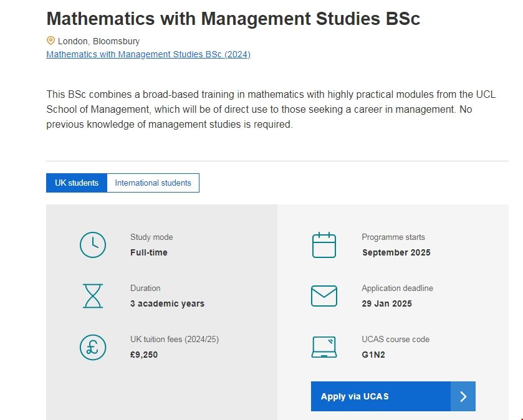Select the UK students tab
Screen dimensions: 523x420
76,183
